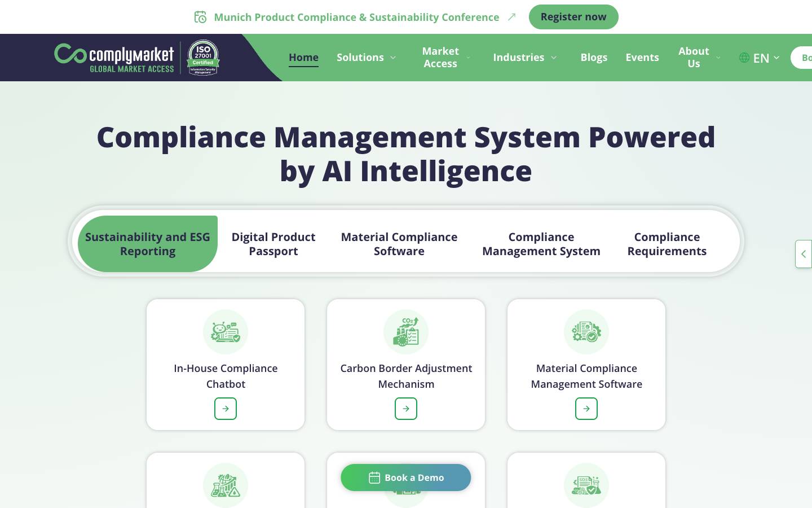The width and height of the screenshot is (812, 508).
Task: Expand the Solutions dropdown menu
Action: (367, 58)
